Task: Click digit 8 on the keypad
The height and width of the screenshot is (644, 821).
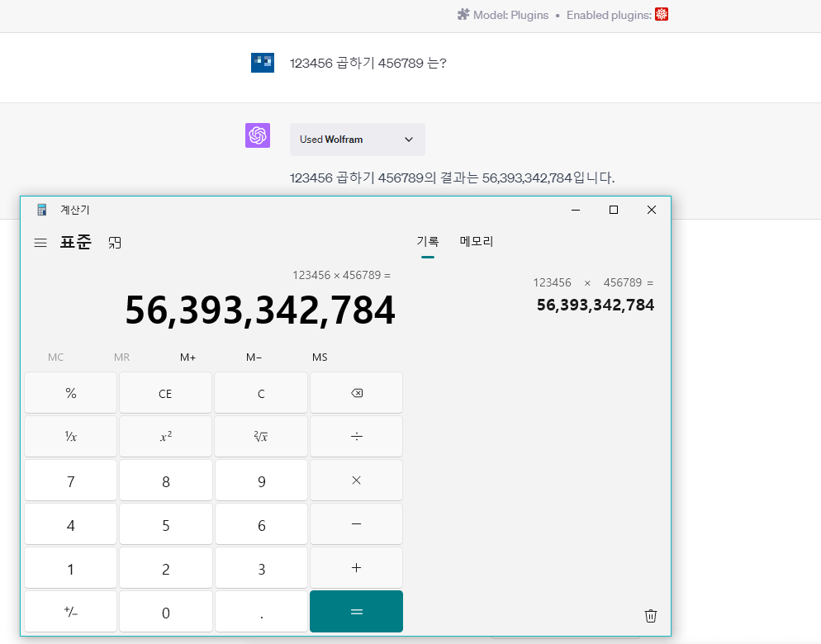Action: [x=165, y=481]
